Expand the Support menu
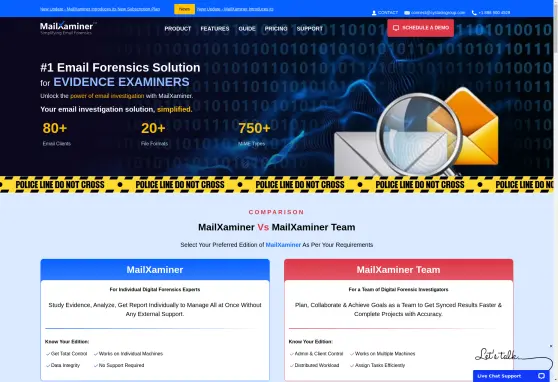Viewport: 558px width, 382px height. coord(310,28)
